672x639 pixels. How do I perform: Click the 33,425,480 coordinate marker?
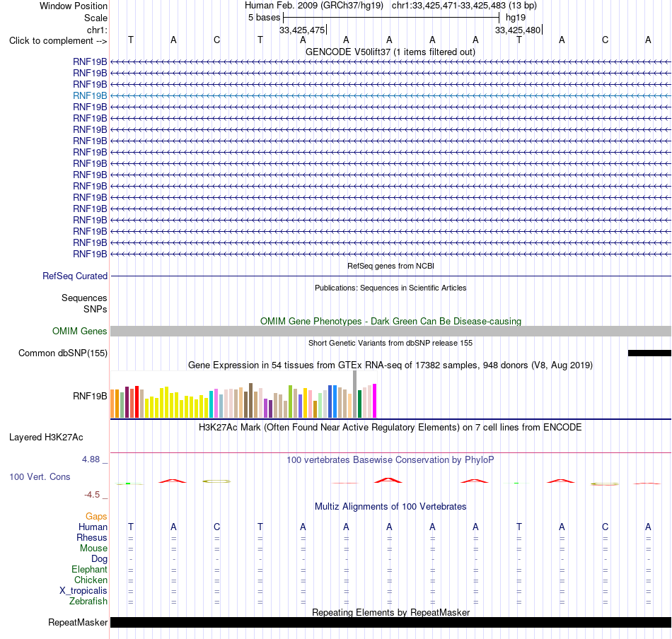[518, 30]
